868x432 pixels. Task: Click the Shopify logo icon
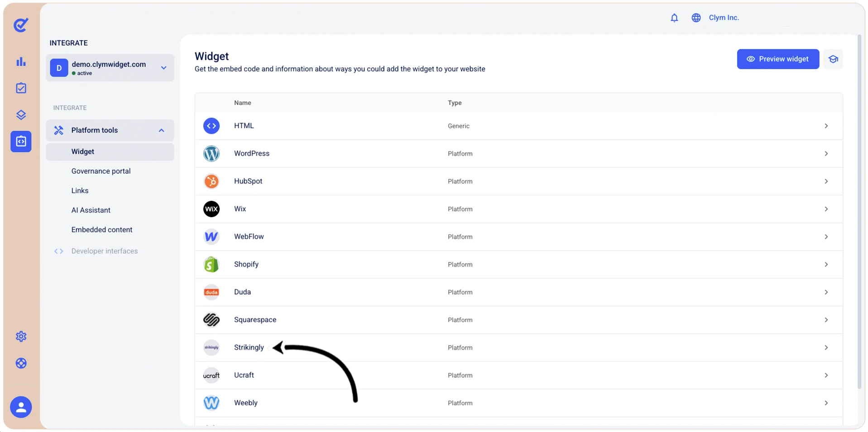tap(211, 265)
